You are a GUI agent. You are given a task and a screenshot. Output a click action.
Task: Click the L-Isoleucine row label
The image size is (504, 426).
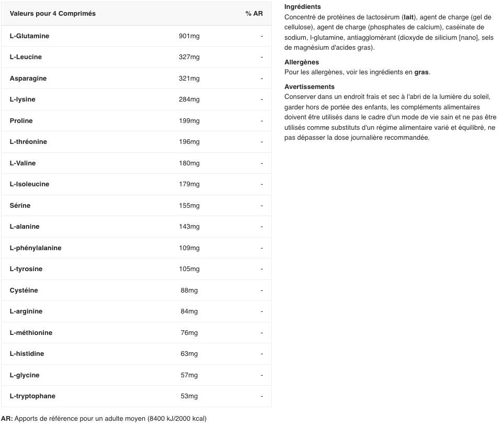click(x=30, y=184)
